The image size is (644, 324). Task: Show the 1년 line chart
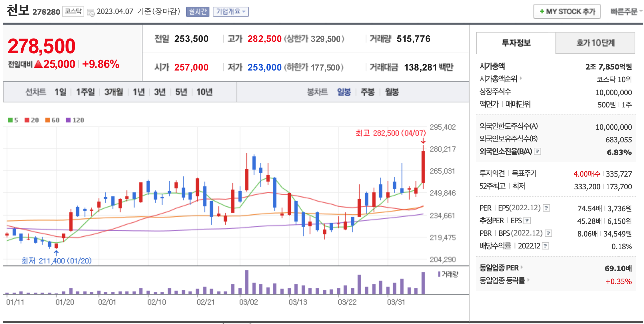pyautogui.click(x=139, y=92)
